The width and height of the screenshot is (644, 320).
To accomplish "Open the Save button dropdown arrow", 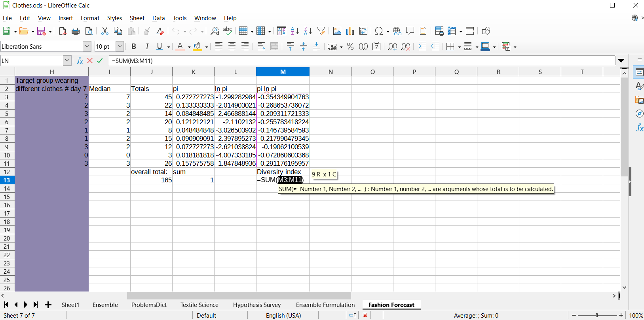I will (50, 31).
